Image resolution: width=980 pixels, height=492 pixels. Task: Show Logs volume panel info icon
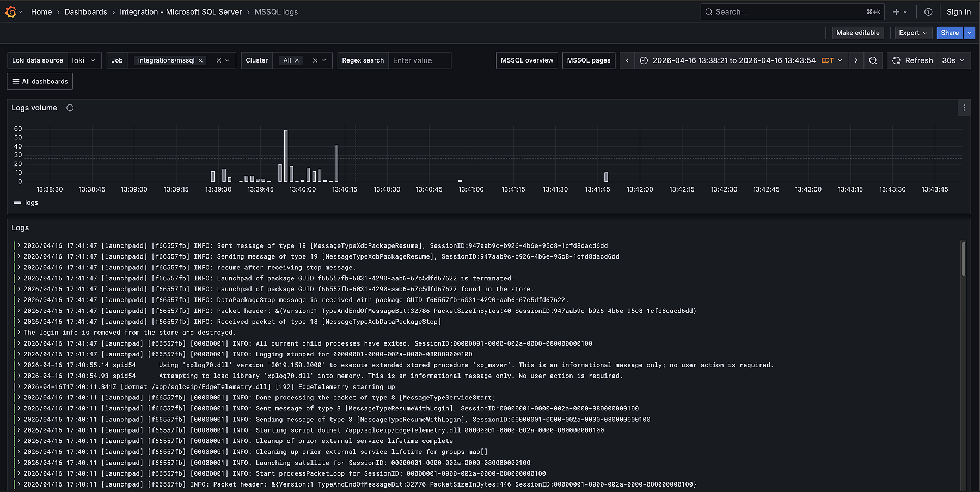tap(70, 108)
